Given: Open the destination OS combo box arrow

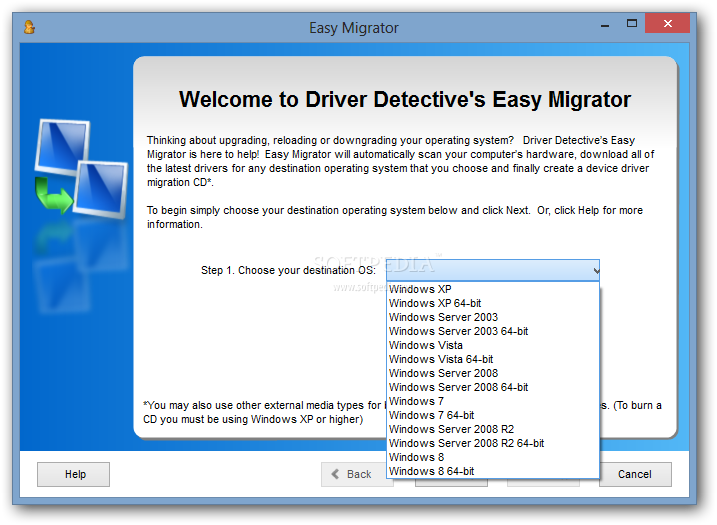Looking at the screenshot, I should 595,271.
